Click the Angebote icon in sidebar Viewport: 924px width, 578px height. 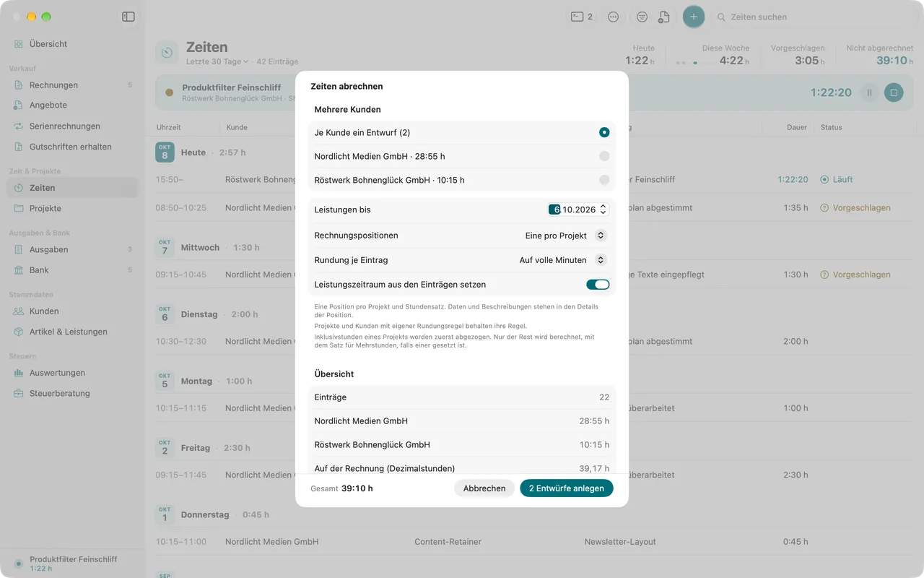(19, 105)
